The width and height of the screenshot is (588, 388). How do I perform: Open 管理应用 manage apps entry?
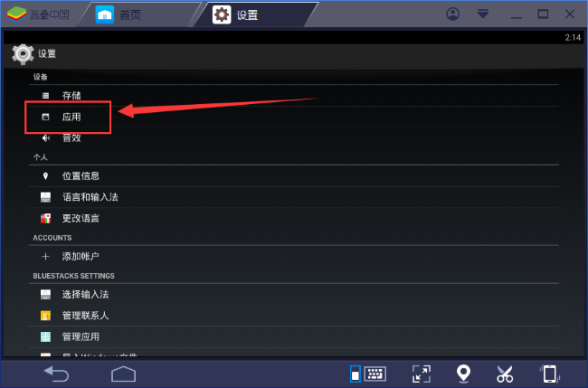point(294,336)
